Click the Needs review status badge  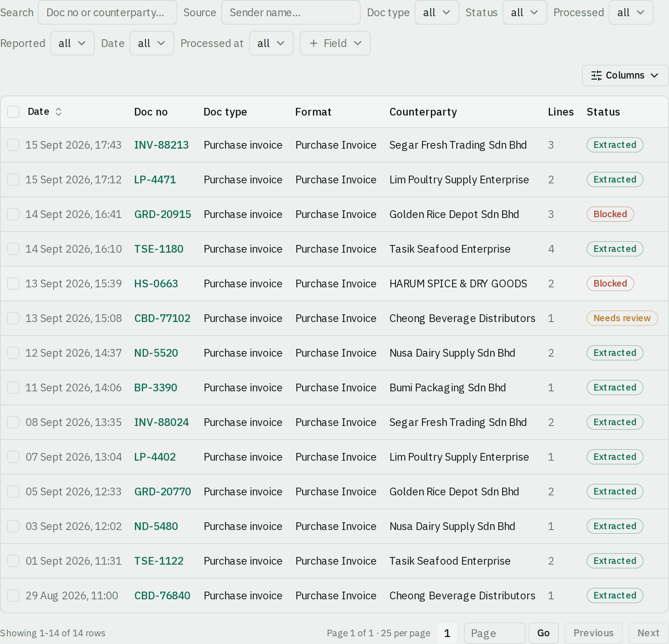point(622,318)
